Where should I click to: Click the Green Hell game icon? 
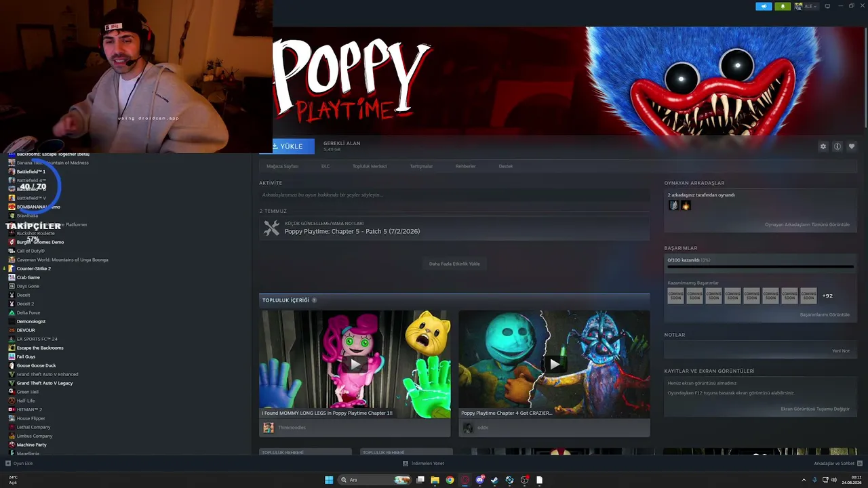(12, 392)
